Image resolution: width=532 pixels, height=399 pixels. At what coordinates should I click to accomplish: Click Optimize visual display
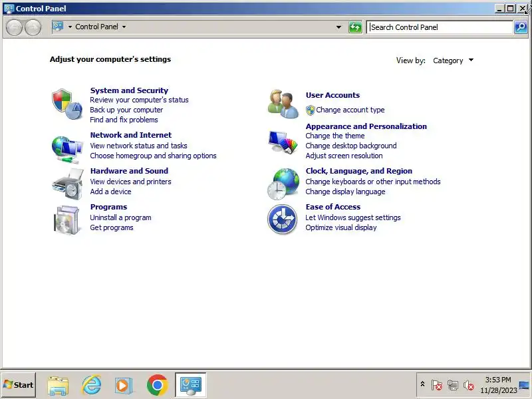pyautogui.click(x=341, y=227)
